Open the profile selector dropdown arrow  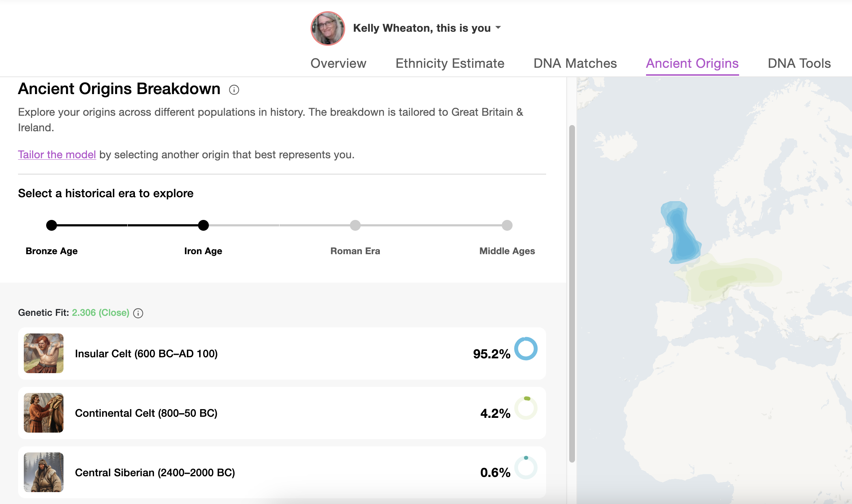(498, 27)
